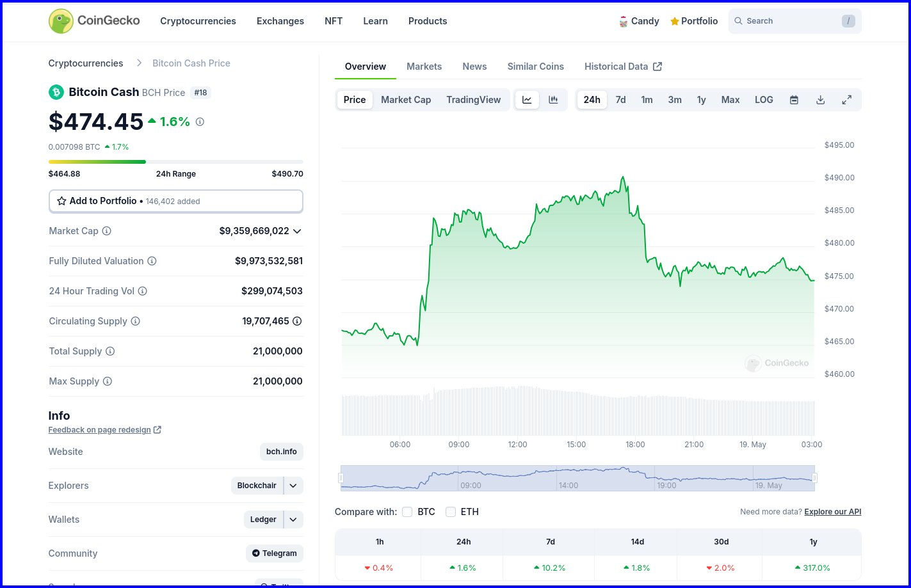The height and width of the screenshot is (588, 911).
Task: Click Add to Portfolio button
Action: [x=175, y=201]
